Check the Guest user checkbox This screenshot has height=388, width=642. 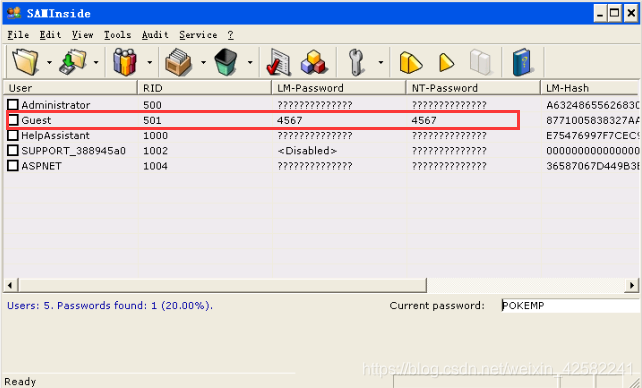(x=13, y=120)
